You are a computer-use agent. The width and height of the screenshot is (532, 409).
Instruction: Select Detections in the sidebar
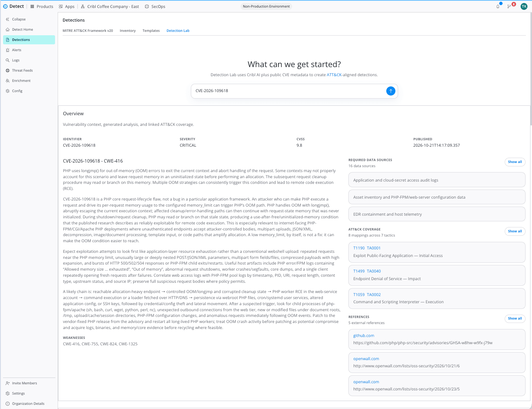[29, 40]
